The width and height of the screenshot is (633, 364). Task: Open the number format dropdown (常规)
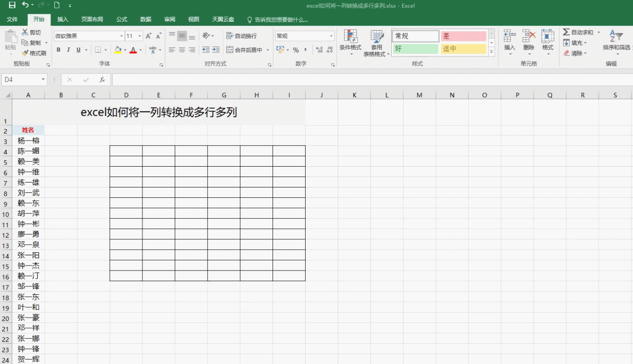331,36
